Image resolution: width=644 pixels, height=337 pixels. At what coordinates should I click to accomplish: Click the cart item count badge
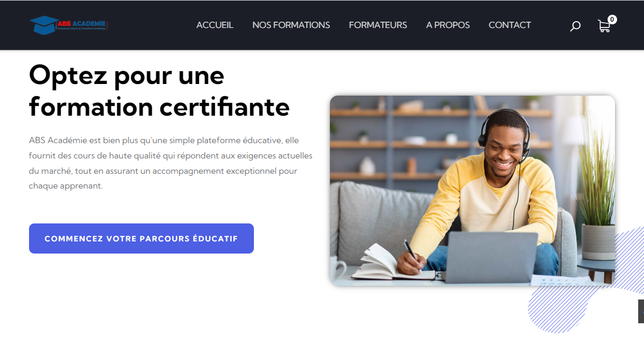(x=612, y=20)
